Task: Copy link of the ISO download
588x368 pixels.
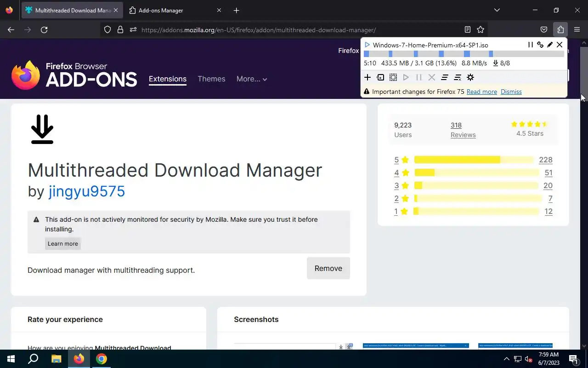Action: tap(540, 45)
